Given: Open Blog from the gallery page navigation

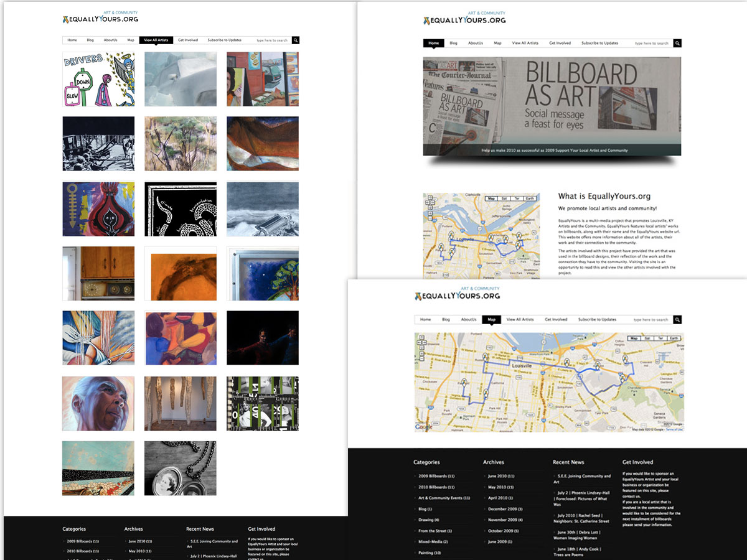Looking at the screenshot, I should 90,40.
